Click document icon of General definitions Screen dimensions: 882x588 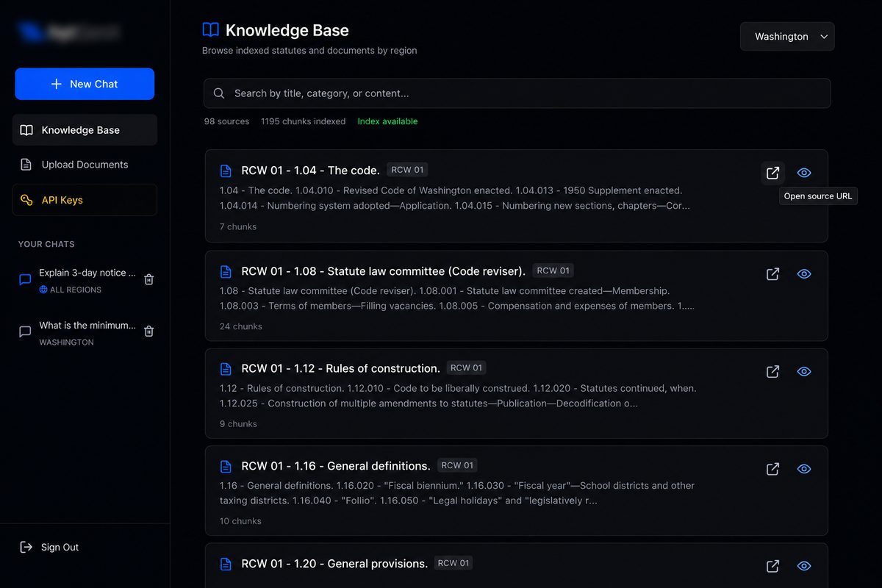[226, 466]
